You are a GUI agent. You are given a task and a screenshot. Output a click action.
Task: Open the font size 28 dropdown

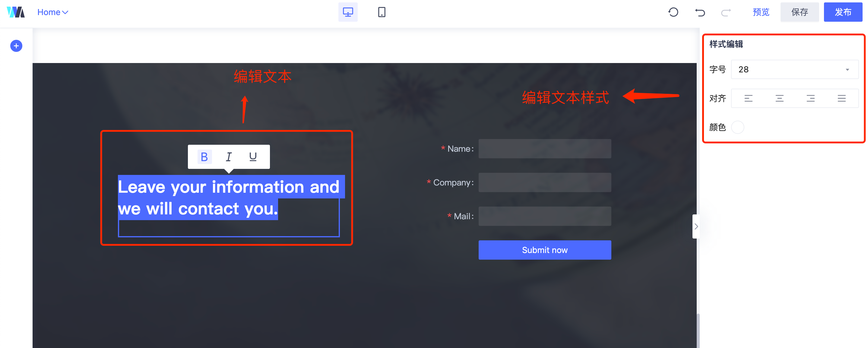coord(794,69)
